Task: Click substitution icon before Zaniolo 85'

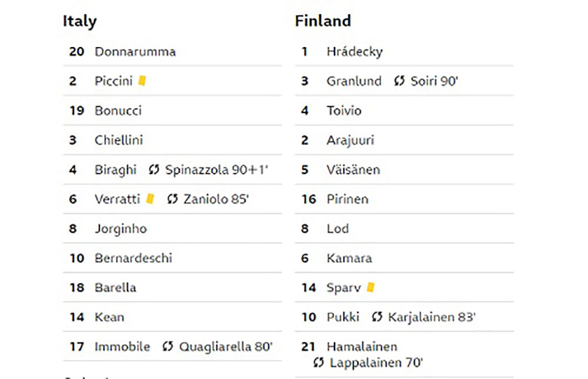Action: point(172,199)
